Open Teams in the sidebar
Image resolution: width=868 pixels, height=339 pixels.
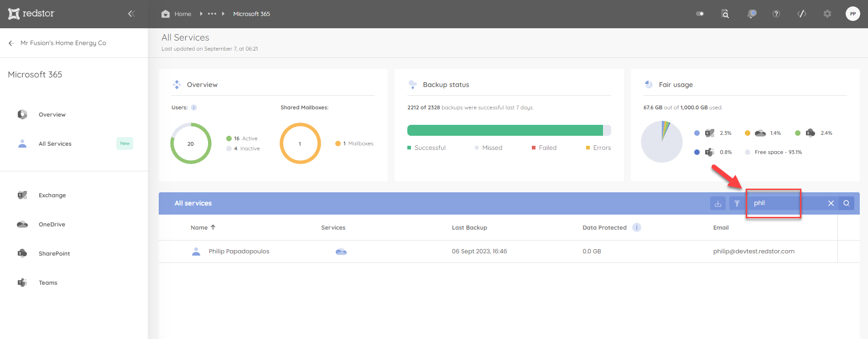48,282
